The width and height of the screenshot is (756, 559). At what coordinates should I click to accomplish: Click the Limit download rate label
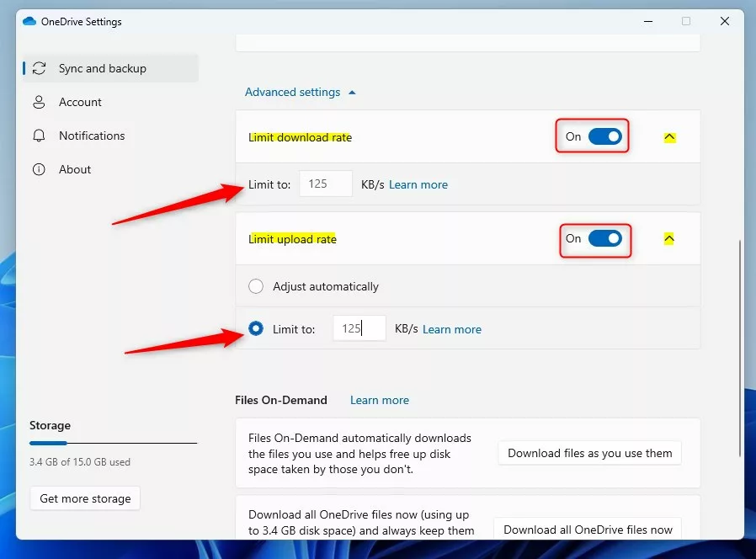tap(300, 137)
